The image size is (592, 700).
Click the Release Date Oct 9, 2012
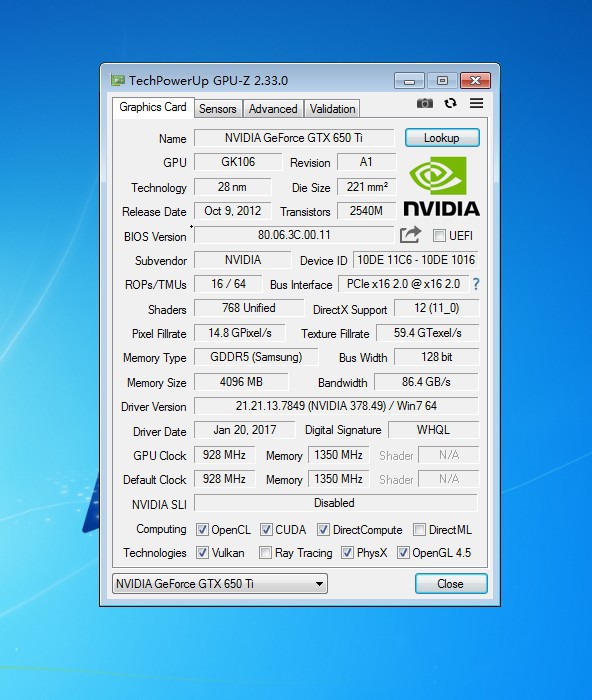point(233,211)
